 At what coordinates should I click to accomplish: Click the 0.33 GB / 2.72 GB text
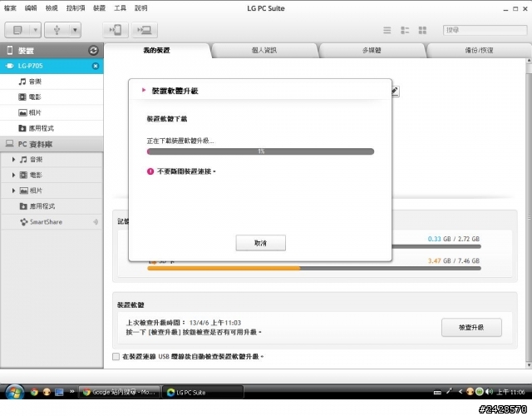tap(454, 239)
